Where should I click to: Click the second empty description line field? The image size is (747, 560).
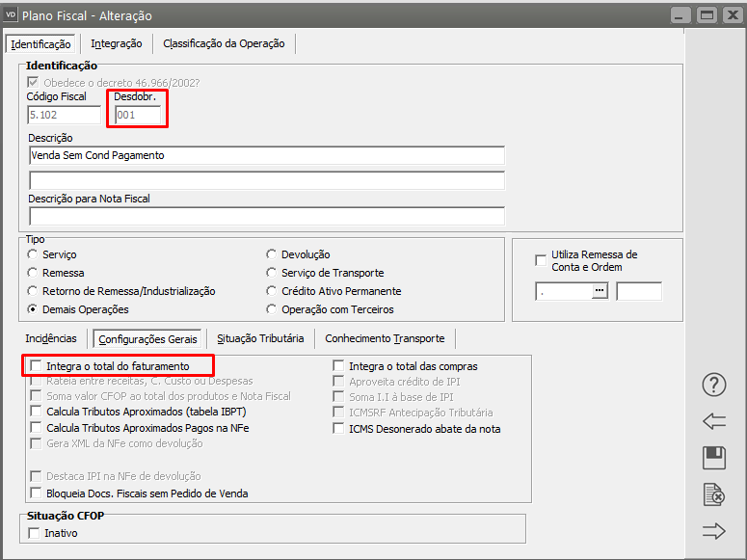tap(266, 180)
